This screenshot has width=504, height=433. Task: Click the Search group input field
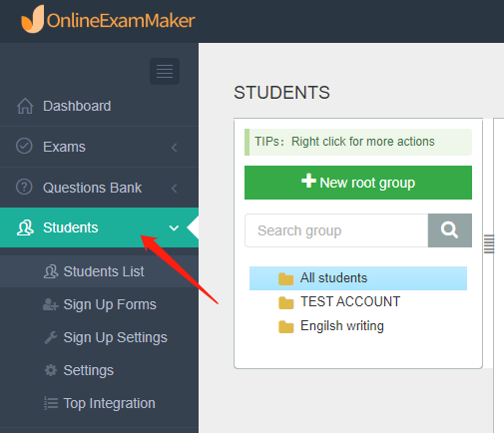pyautogui.click(x=336, y=230)
